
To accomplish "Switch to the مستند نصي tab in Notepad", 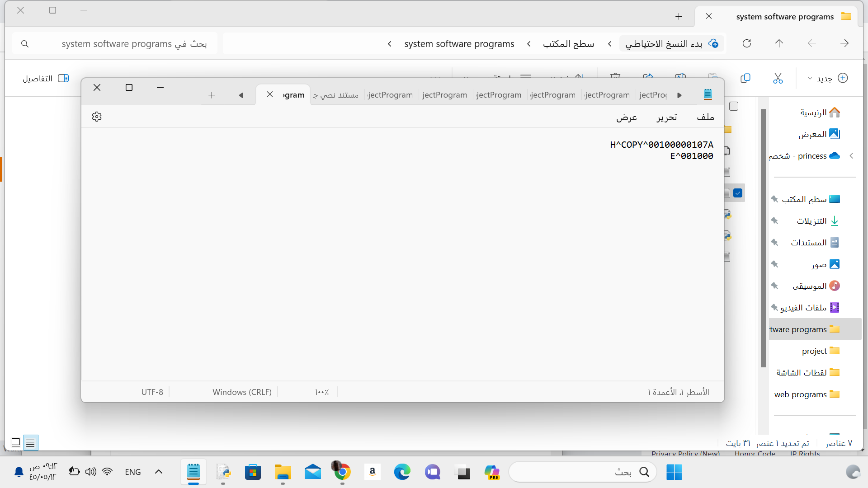I will [338, 95].
